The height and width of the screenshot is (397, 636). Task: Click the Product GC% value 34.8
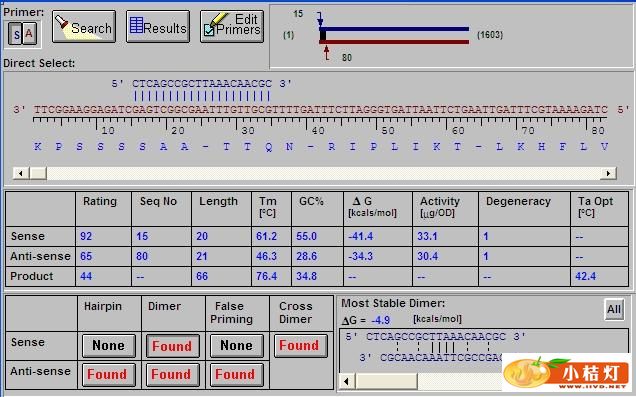pyautogui.click(x=306, y=276)
